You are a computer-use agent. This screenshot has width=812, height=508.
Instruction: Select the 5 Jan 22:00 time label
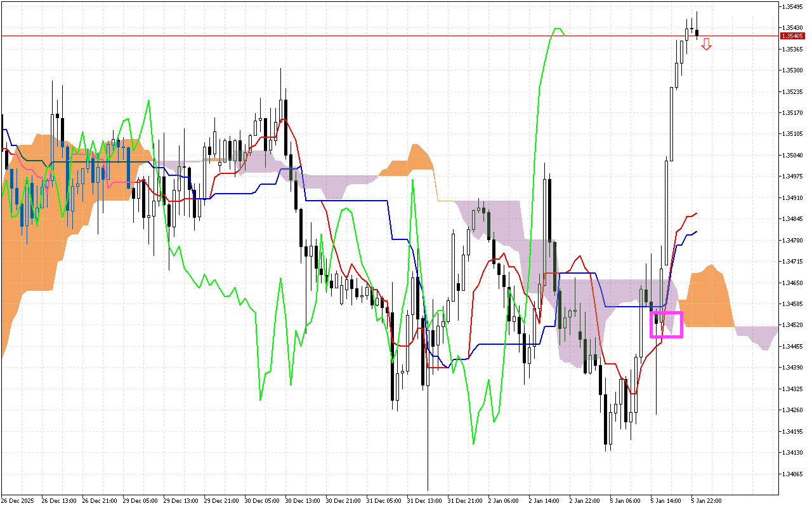pos(706,500)
